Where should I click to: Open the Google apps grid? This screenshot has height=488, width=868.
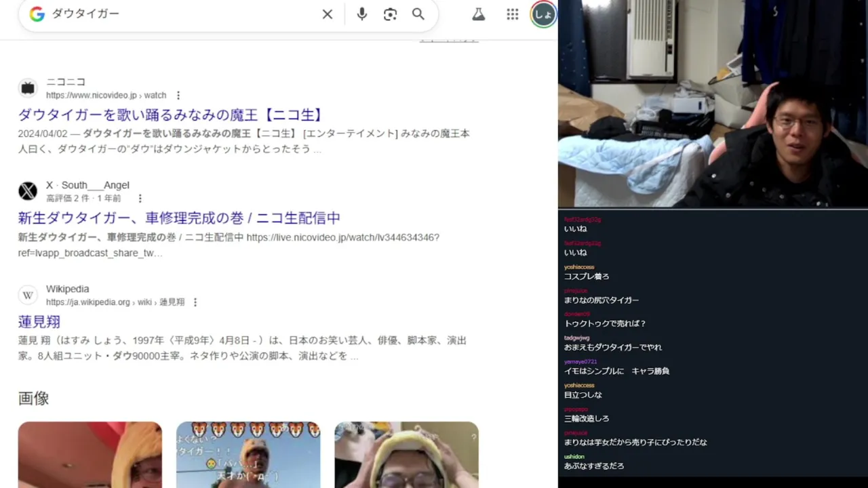[x=513, y=14]
